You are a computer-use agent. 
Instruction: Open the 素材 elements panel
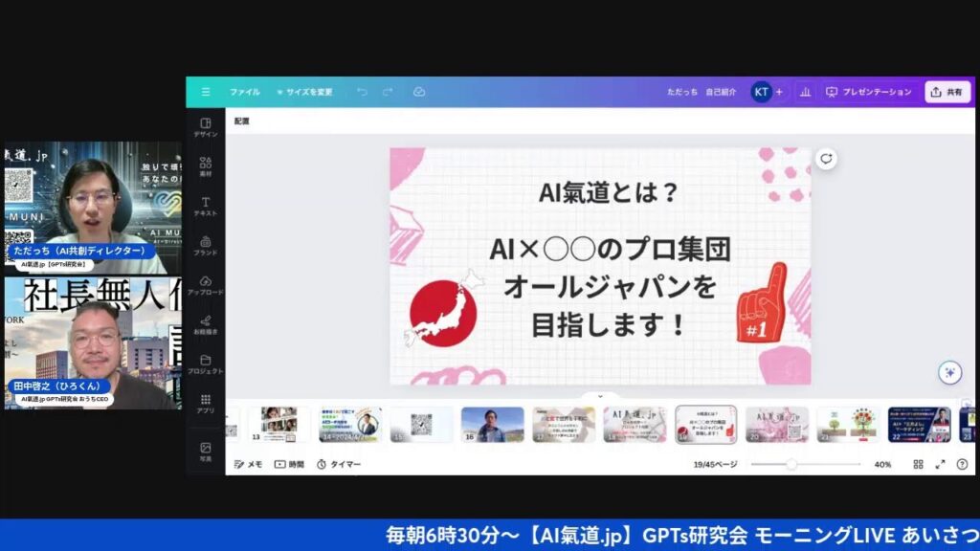205,167
